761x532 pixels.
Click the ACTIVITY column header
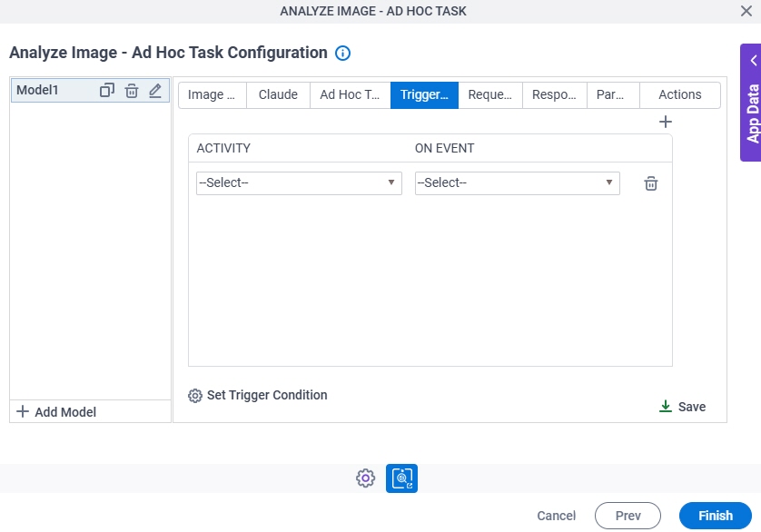(x=223, y=148)
